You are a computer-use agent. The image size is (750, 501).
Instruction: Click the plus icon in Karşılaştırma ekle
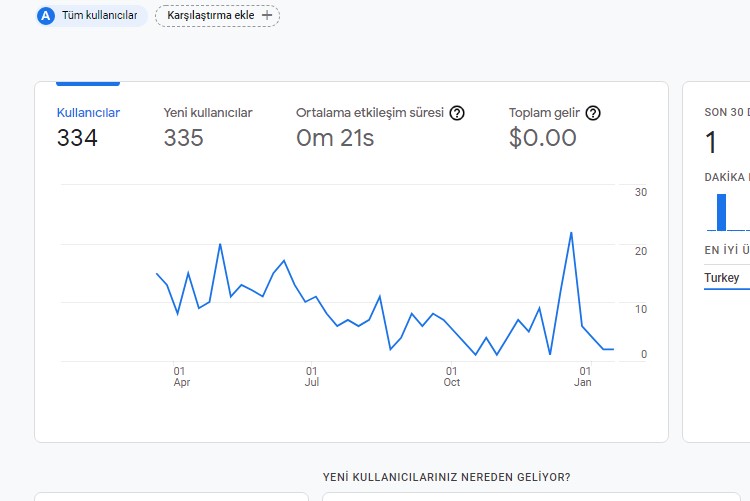[267, 15]
